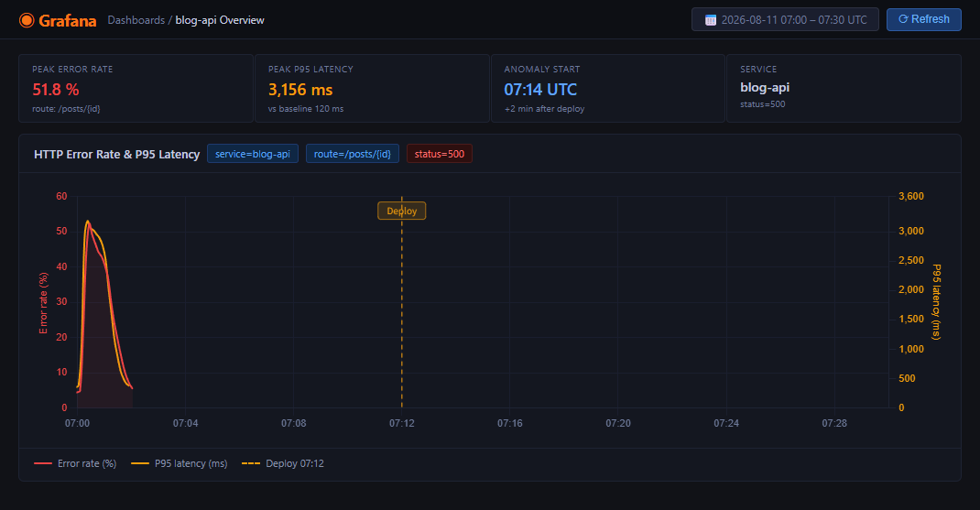Click the Refresh button
This screenshot has height=510, width=980.
coord(924,19)
